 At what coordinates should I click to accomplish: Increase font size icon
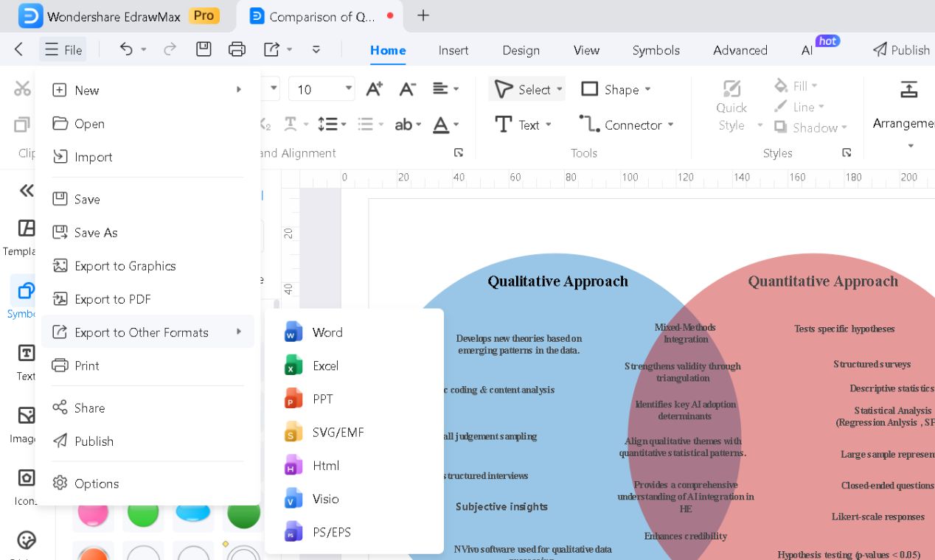coord(375,89)
